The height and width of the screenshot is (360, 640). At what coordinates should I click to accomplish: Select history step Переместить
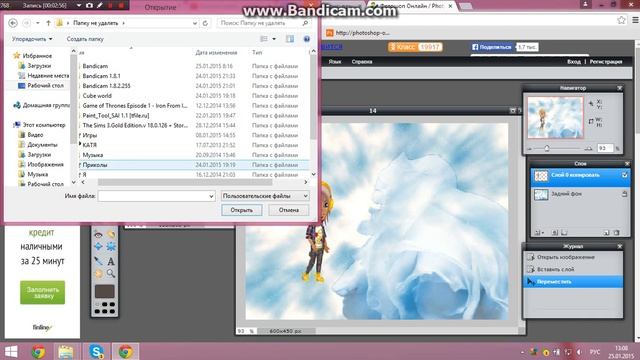click(573, 282)
